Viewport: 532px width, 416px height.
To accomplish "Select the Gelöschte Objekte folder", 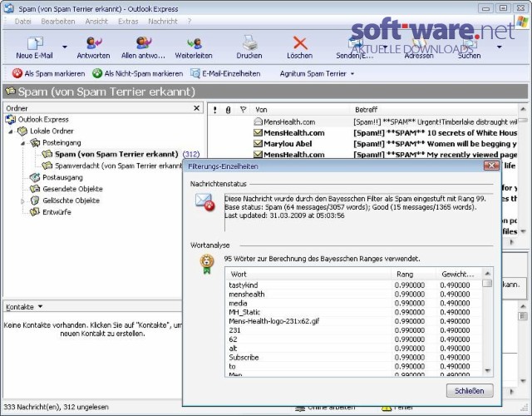I will (71, 201).
